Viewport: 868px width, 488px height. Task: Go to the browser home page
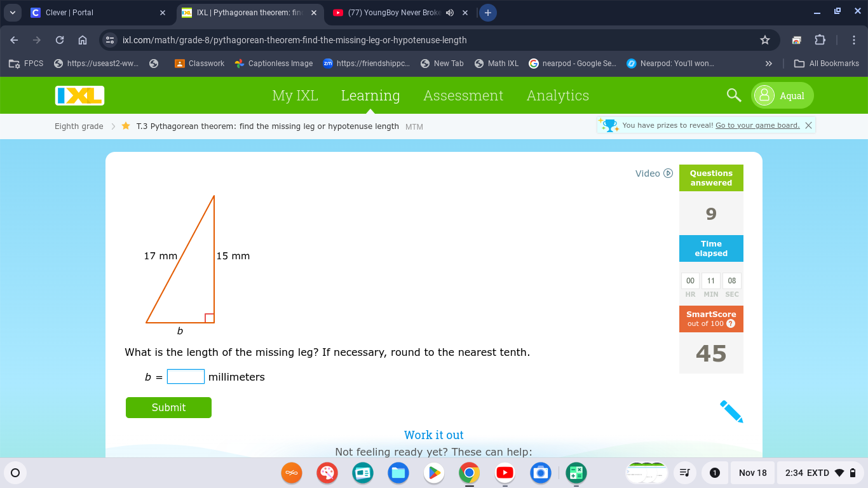pos(83,40)
